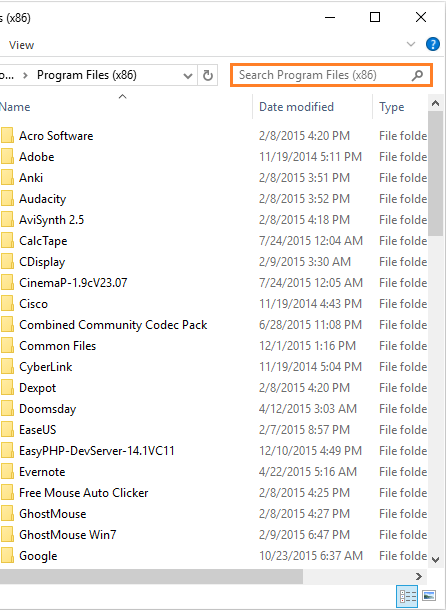Select the EaseUS folder icon
The width and height of the screenshot is (447, 612).
point(7,430)
